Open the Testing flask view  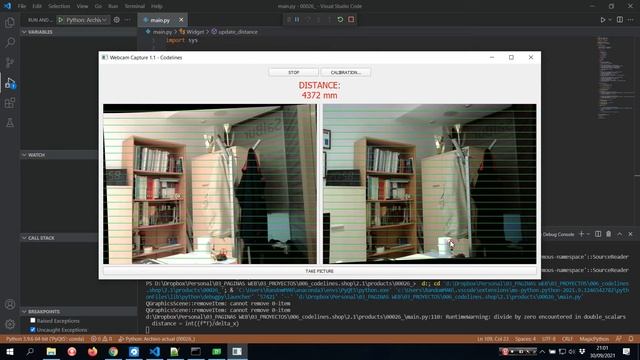tap(10, 122)
